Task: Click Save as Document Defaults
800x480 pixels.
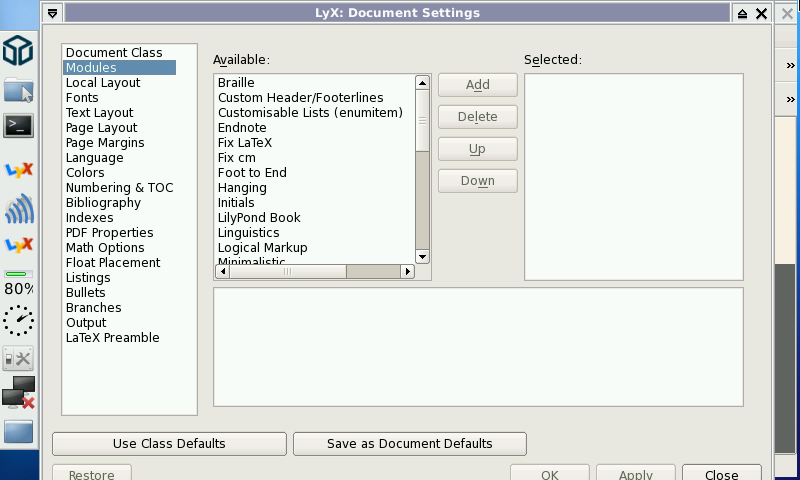Action: tap(410, 444)
